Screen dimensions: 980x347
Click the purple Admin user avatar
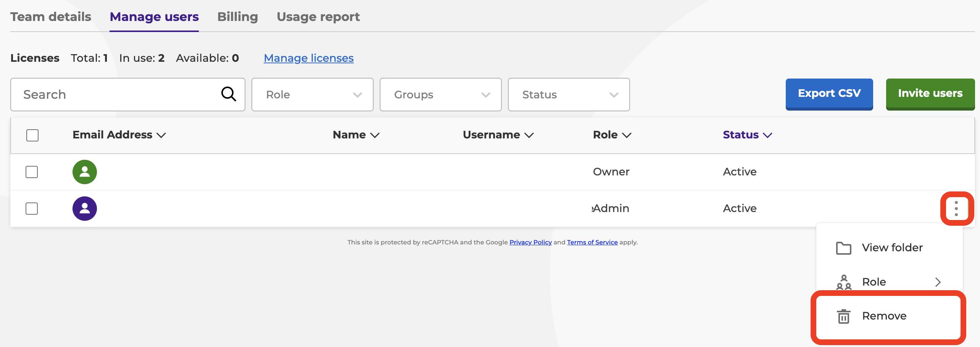[x=85, y=209]
